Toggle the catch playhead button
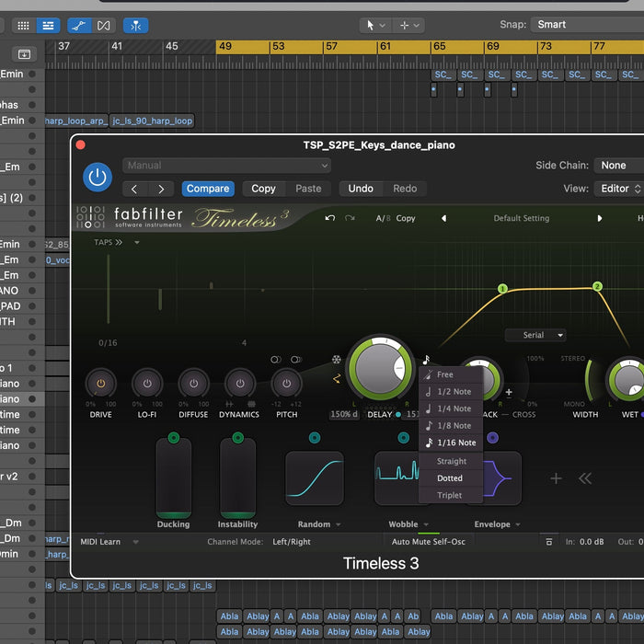 (135, 26)
